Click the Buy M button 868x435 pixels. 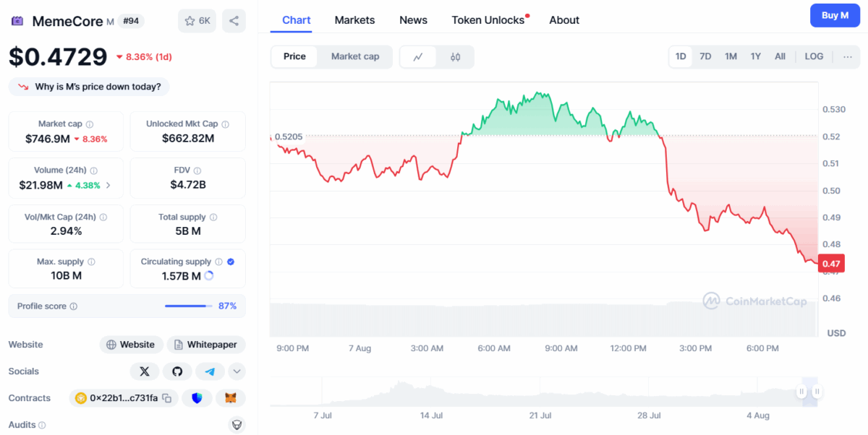835,15
